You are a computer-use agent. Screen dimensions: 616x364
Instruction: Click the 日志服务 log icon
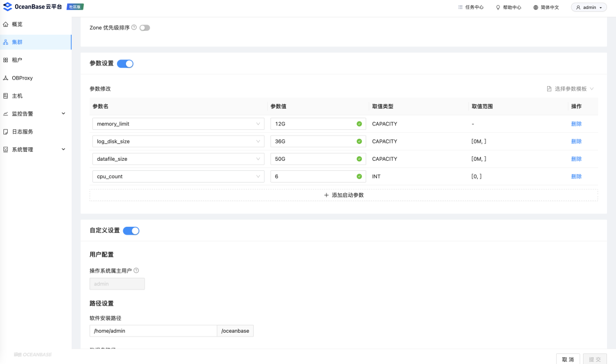6,132
